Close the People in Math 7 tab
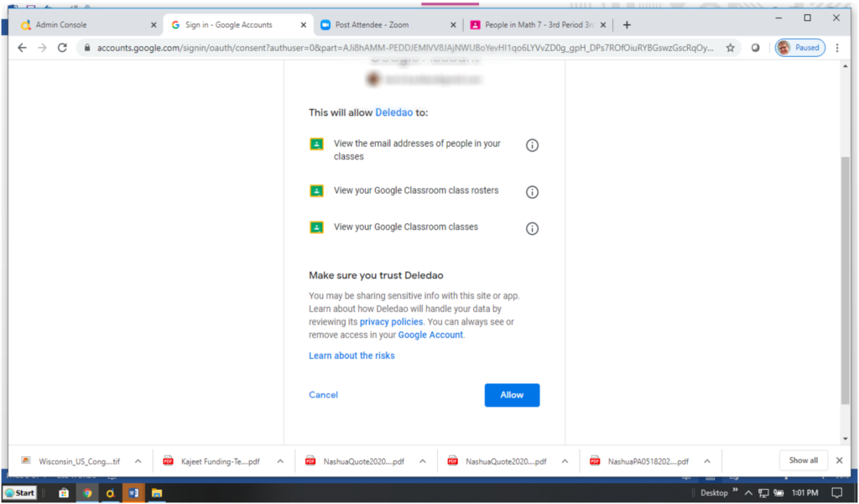The height and width of the screenshot is (504, 859). [x=603, y=25]
